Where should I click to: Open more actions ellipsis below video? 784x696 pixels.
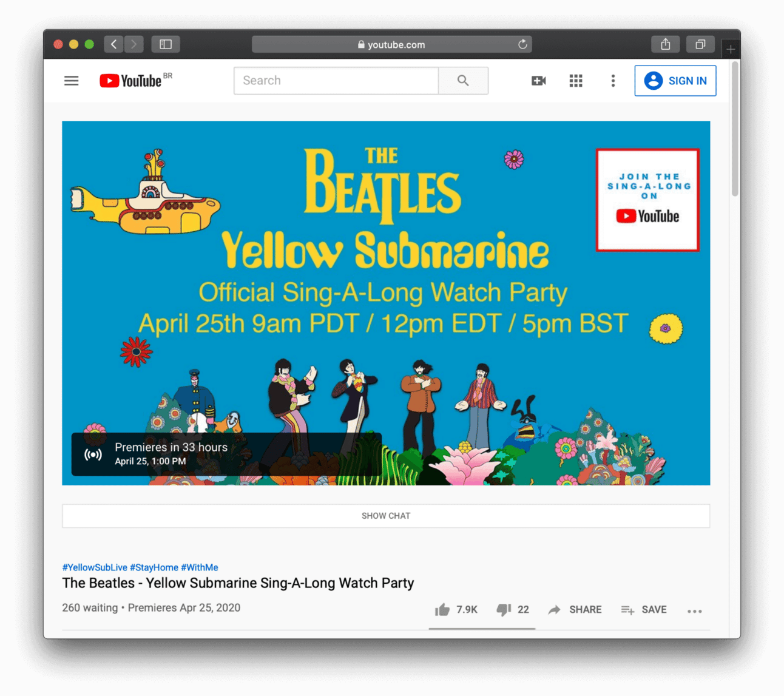[x=695, y=611]
